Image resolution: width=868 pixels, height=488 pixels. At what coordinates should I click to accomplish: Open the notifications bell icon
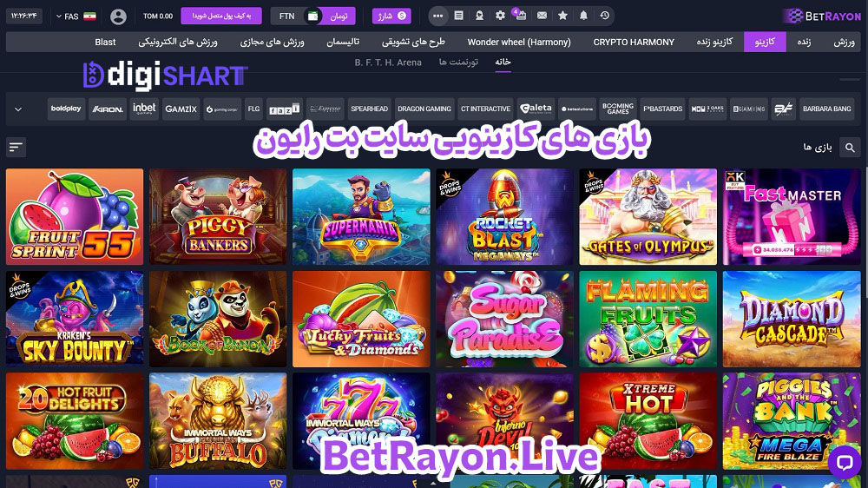tap(583, 16)
